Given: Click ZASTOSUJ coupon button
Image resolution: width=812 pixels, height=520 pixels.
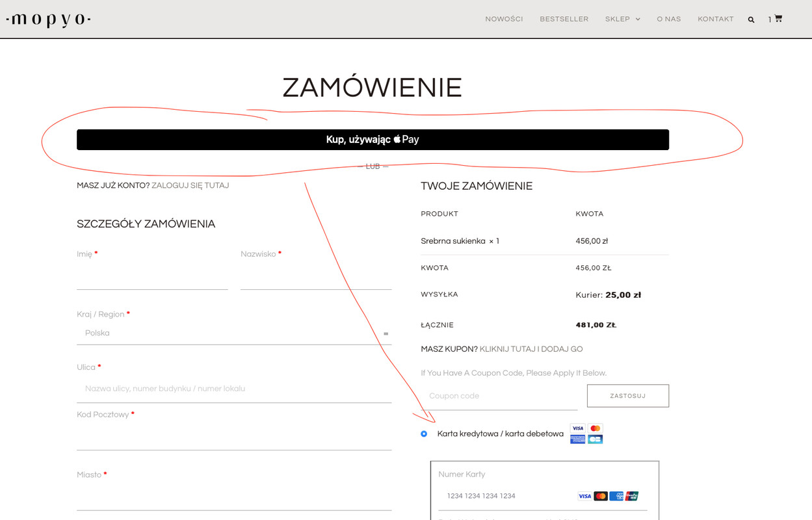Looking at the screenshot, I should 628,396.
